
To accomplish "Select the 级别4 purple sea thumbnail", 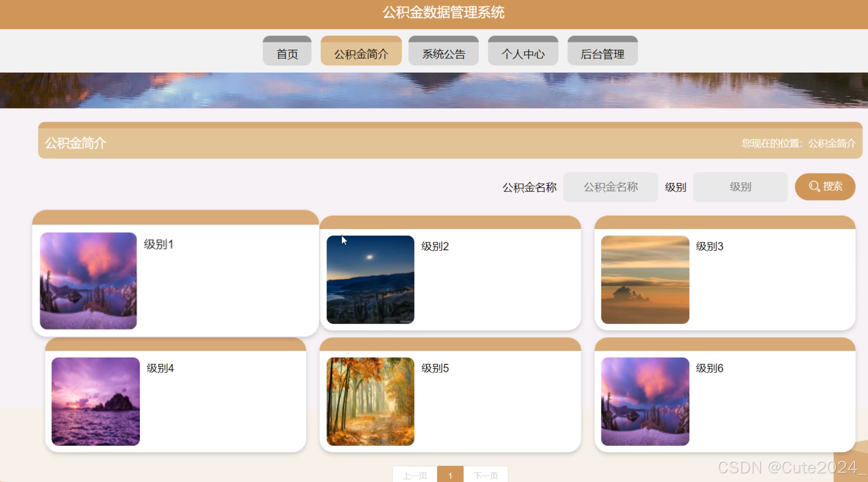I will pyautogui.click(x=95, y=401).
